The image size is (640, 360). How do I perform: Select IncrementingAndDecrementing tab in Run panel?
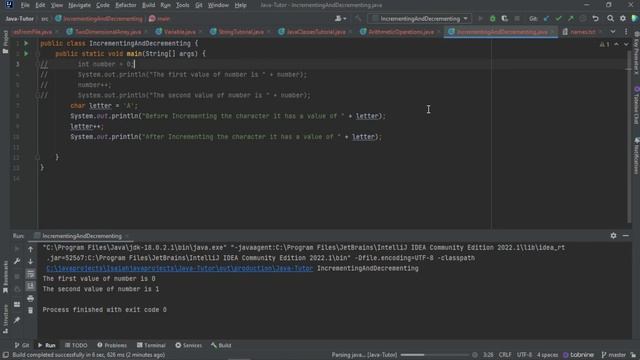82,236
